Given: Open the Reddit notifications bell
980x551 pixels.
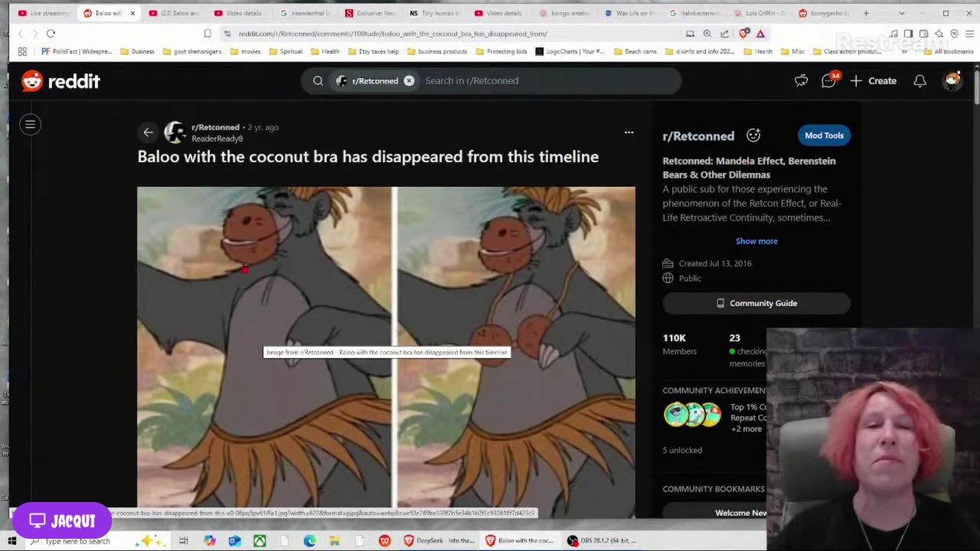Looking at the screenshot, I should coord(920,80).
